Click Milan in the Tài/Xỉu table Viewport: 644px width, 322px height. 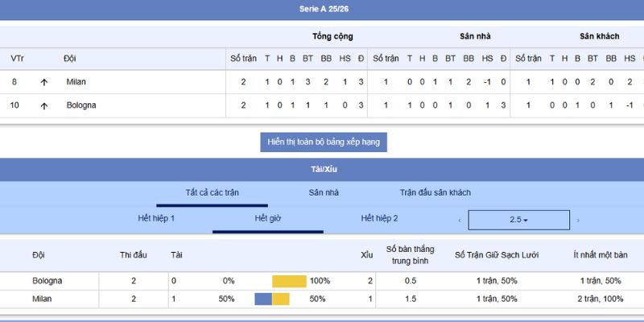pyautogui.click(x=42, y=299)
